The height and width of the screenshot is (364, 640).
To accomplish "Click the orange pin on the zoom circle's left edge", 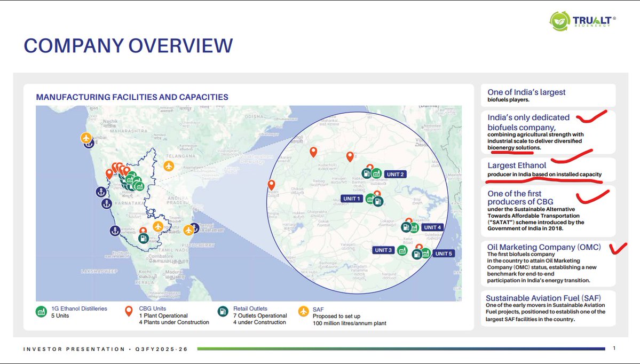I will (272, 185).
